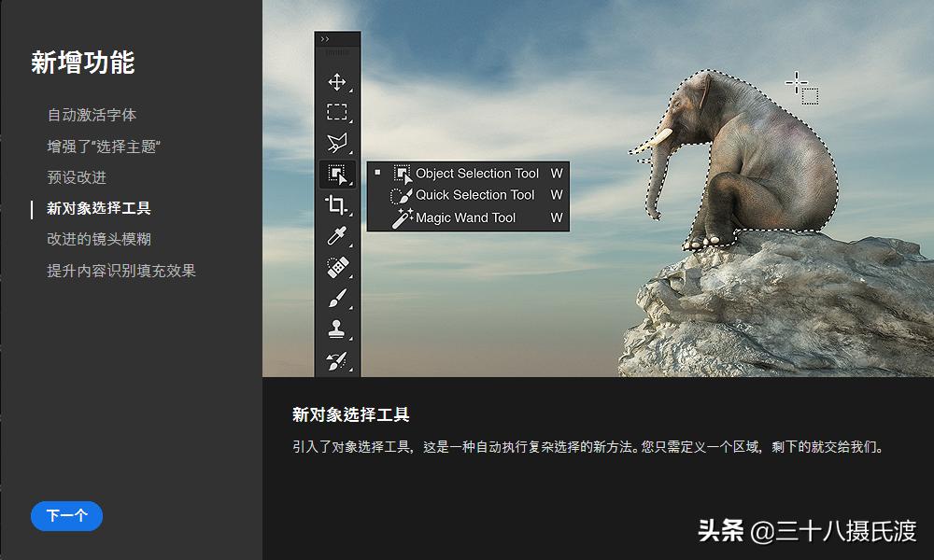This screenshot has height=560, width=934.
Task: Choose Magic Wand Tool from the flyout menu
Action: (467, 217)
